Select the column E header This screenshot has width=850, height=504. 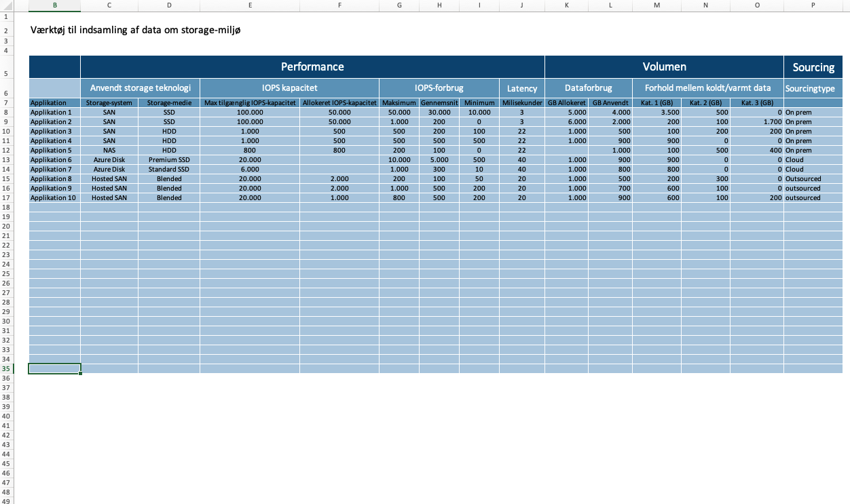coord(250,5)
